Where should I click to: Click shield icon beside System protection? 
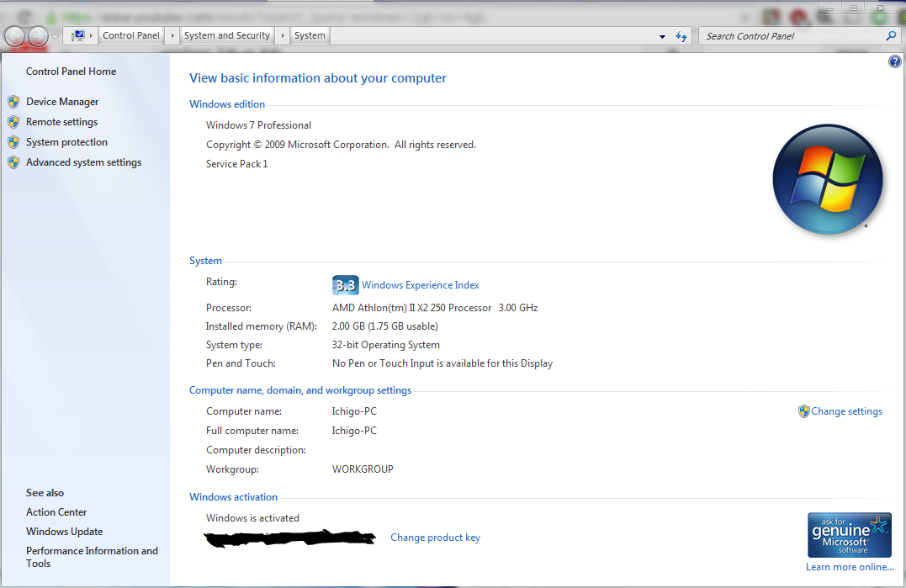point(13,143)
